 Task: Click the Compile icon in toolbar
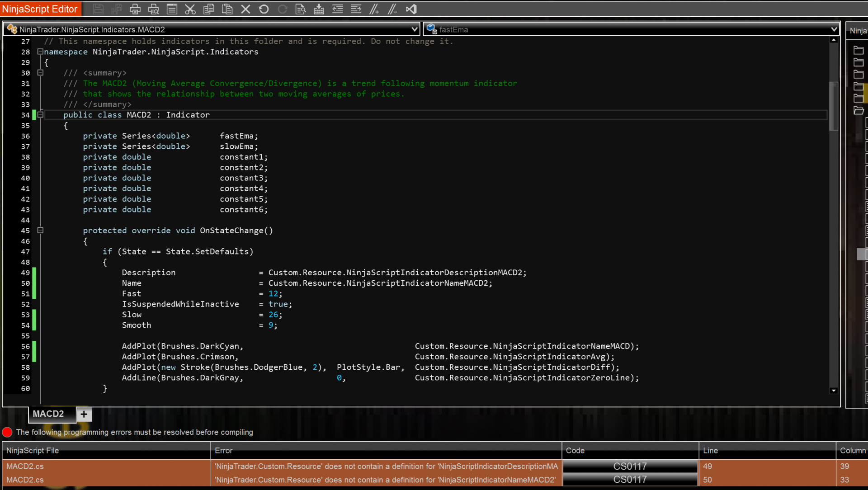(x=319, y=9)
